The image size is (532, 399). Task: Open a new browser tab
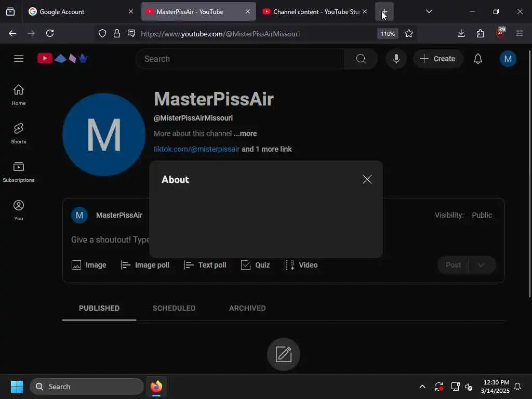click(384, 11)
